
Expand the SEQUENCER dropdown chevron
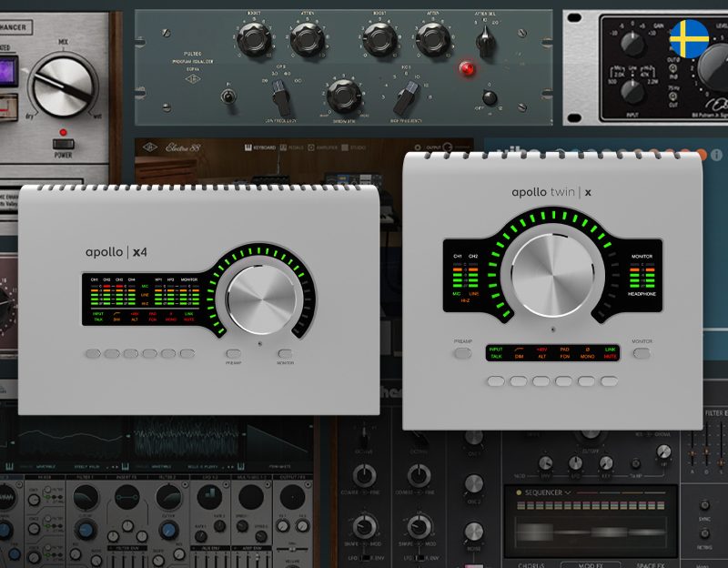pyautogui.click(x=567, y=492)
